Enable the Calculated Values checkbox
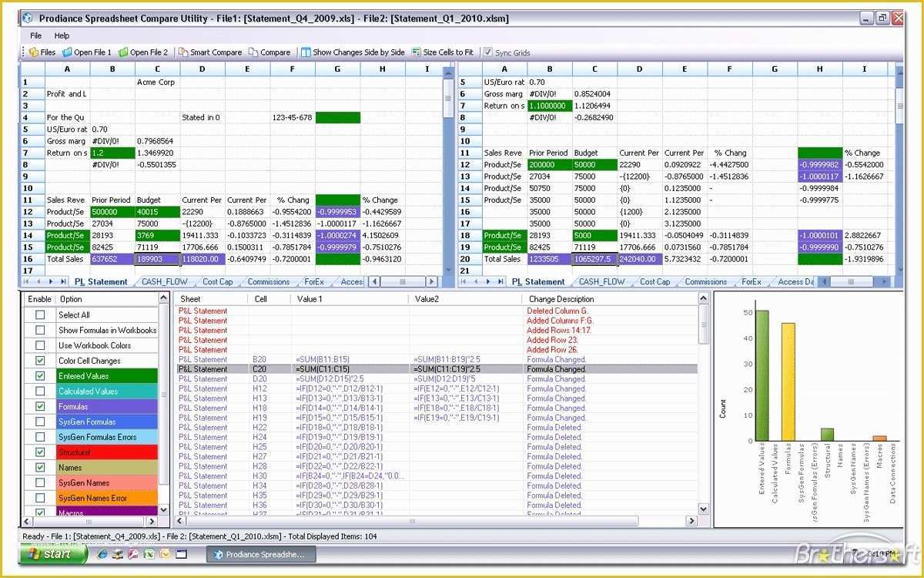Viewport: 924px width, 578px height. tap(40, 391)
